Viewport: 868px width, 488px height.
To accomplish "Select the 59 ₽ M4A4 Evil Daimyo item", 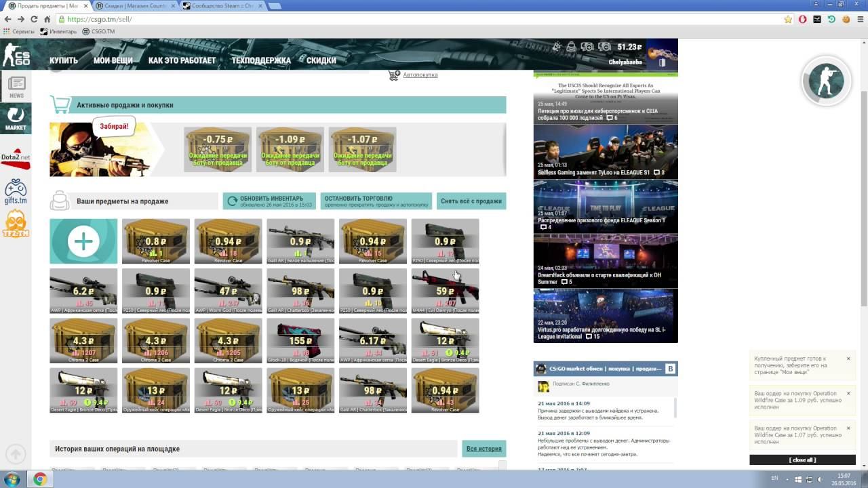I will (x=445, y=291).
